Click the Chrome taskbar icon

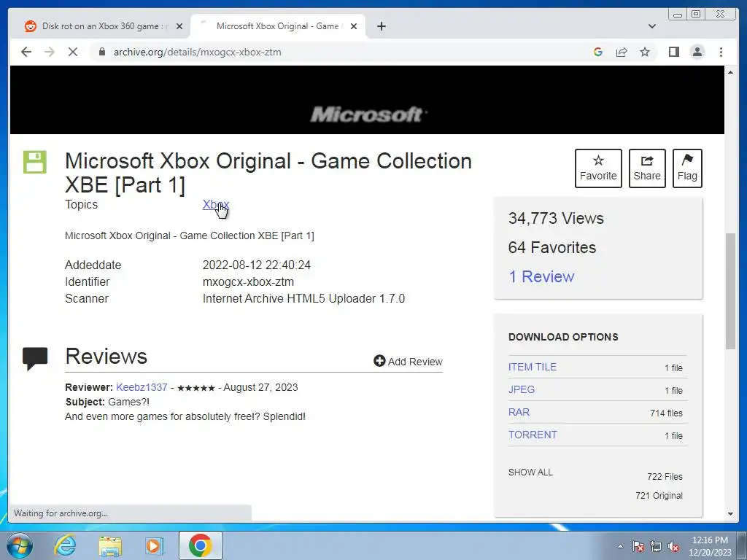tap(200, 545)
